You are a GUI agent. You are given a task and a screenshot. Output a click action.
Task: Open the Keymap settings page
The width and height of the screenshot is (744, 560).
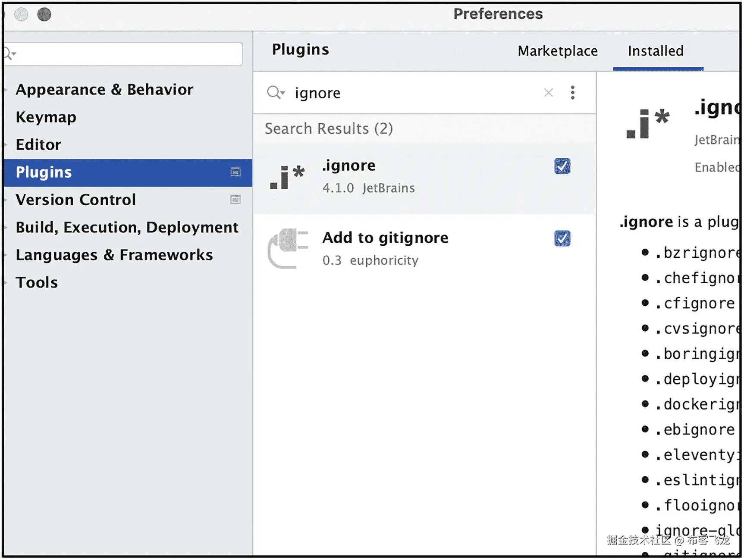[46, 117]
